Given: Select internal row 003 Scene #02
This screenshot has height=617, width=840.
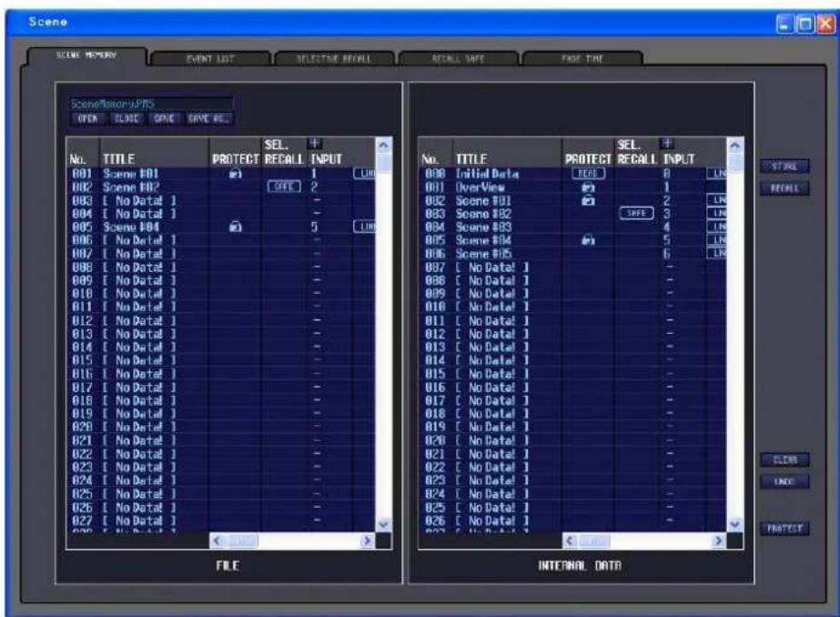Looking at the screenshot, I should 572,214.
